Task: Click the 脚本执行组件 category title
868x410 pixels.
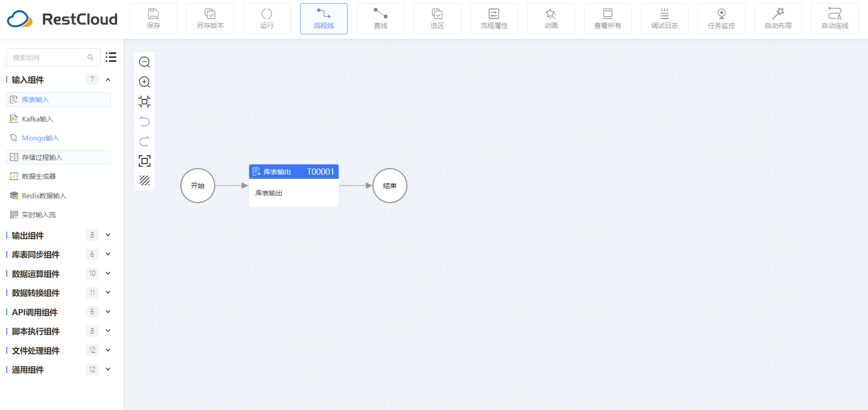Action: (36, 331)
